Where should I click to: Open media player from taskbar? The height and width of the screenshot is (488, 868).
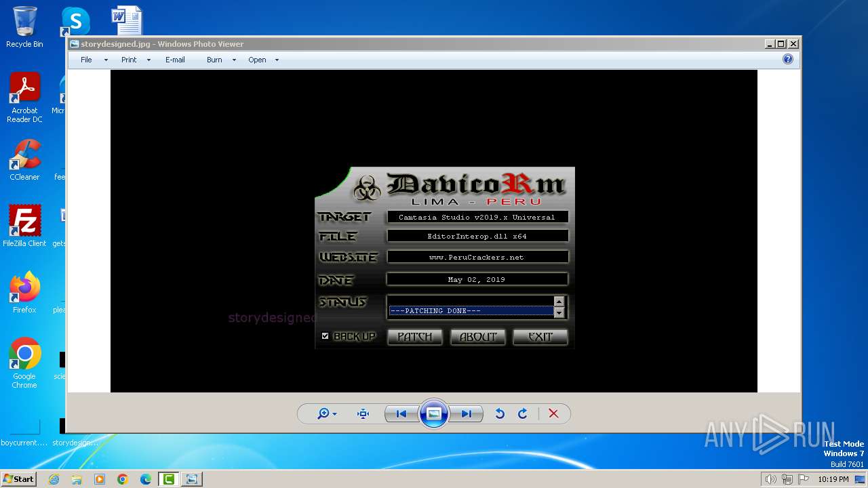coord(100,479)
